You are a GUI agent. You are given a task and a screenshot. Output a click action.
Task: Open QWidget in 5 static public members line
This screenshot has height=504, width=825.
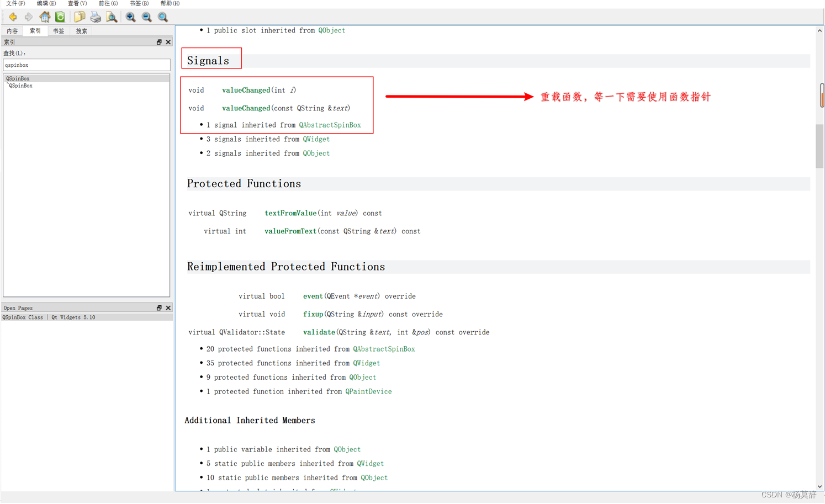370,464
